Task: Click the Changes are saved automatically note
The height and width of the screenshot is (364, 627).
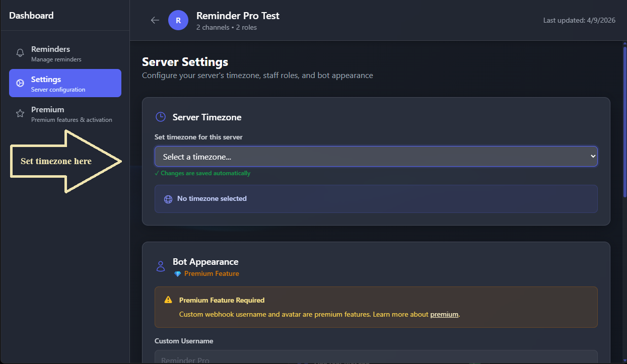Action: pos(202,173)
